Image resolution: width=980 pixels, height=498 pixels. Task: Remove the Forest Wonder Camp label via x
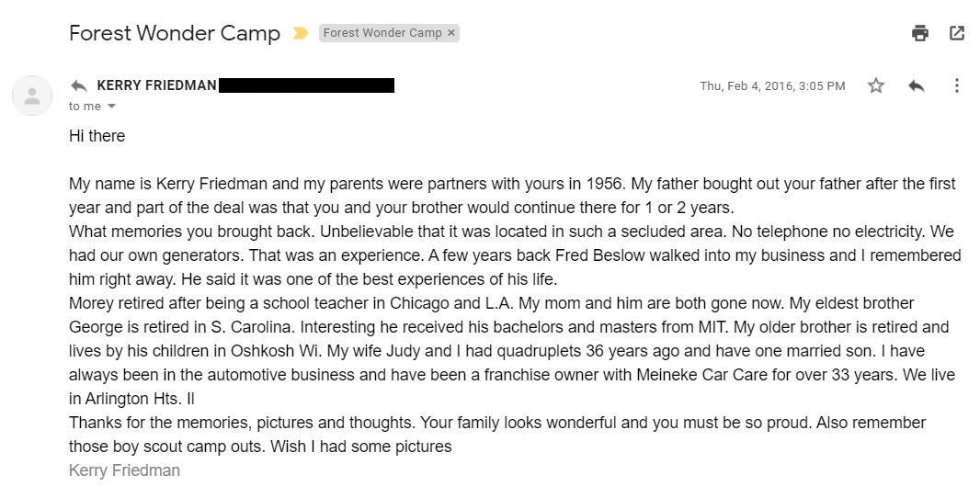coord(451,33)
